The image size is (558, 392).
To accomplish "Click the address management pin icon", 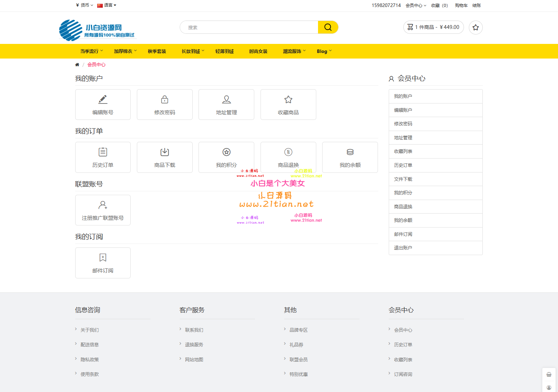I will [x=226, y=100].
